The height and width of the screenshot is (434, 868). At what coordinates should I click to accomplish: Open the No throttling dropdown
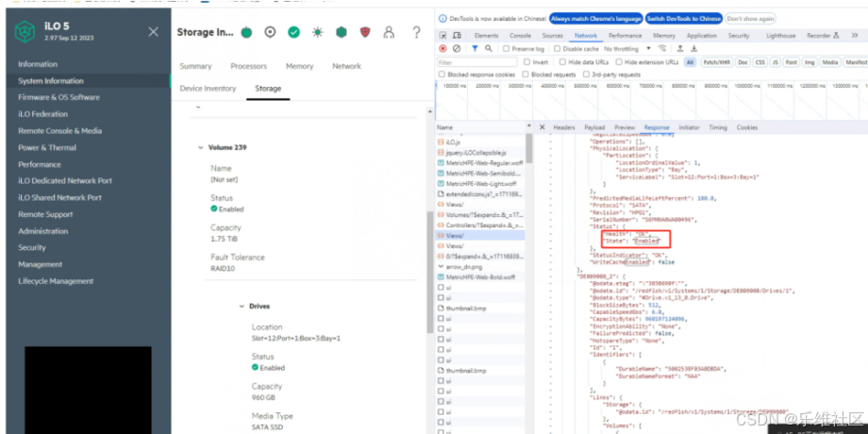[627, 49]
